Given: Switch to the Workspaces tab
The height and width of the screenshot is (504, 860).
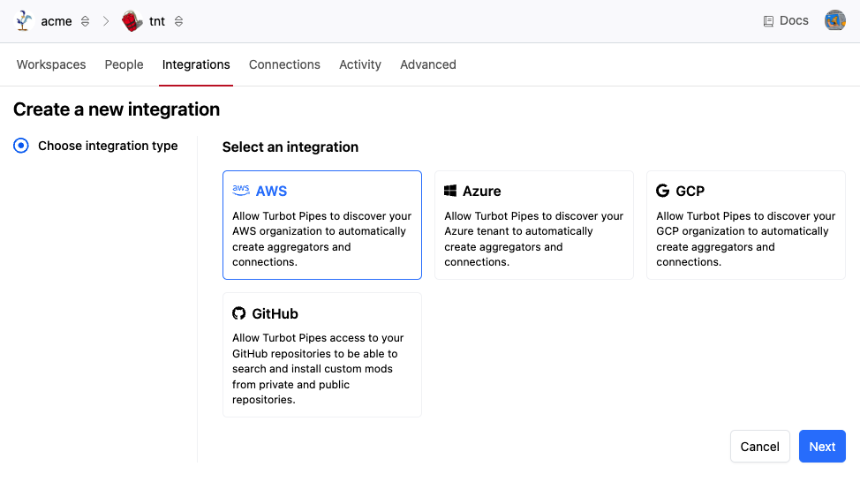Looking at the screenshot, I should (51, 64).
